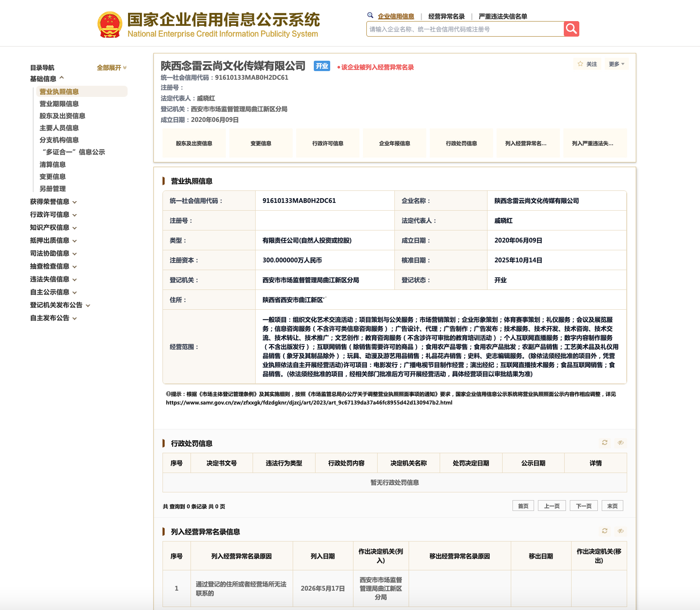The image size is (700, 610).
Task: Click the star icon next to 关注
Action: pyautogui.click(x=580, y=64)
